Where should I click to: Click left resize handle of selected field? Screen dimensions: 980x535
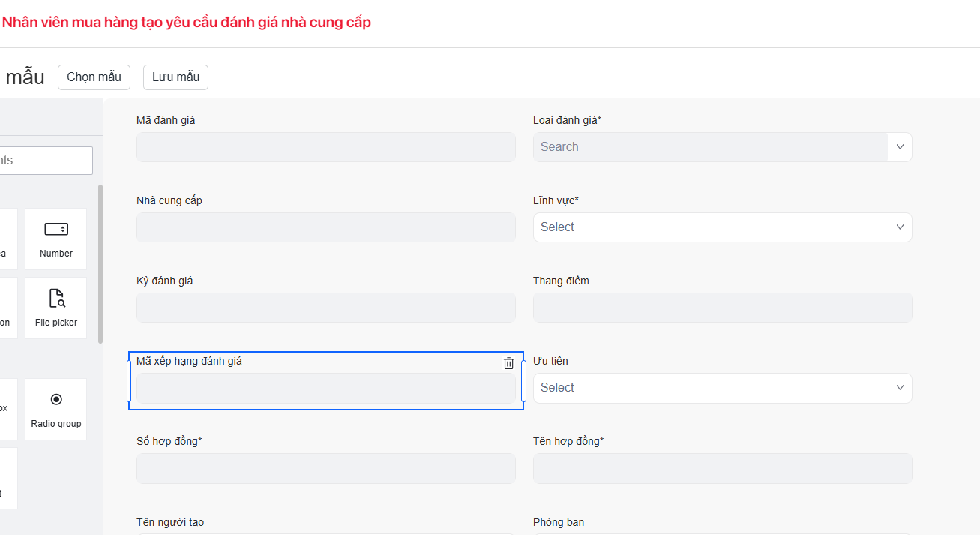129,381
